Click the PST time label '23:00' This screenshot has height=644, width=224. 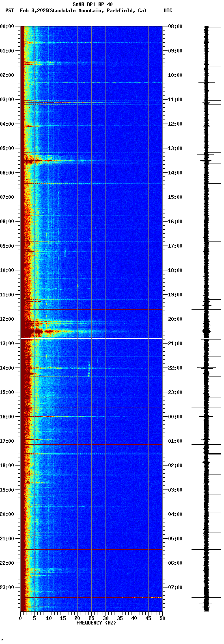point(7,587)
